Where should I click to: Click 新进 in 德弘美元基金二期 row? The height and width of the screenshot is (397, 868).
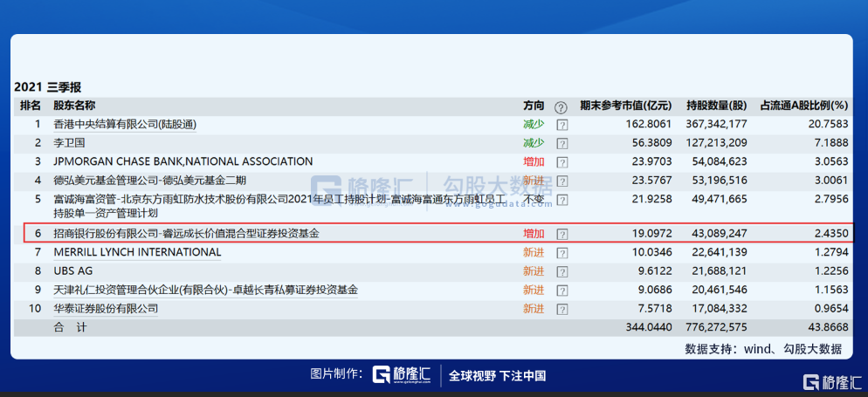pyautogui.click(x=534, y=181)
